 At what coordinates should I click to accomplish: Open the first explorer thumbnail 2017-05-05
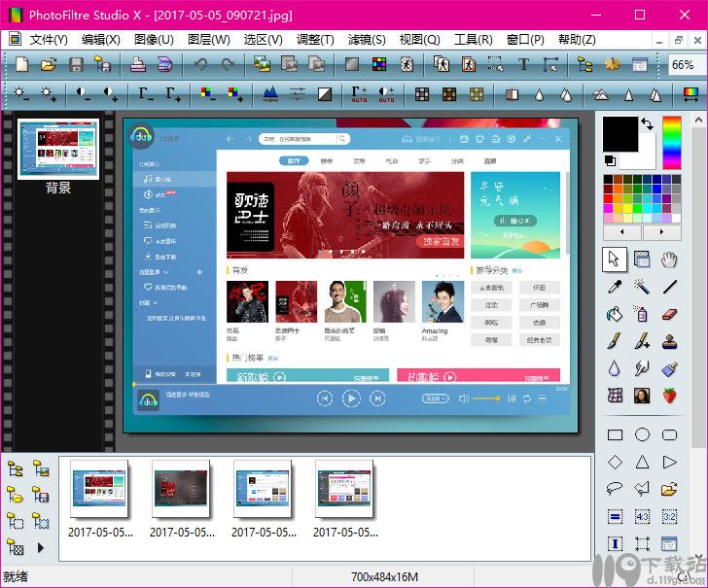(x=99, y=488)
